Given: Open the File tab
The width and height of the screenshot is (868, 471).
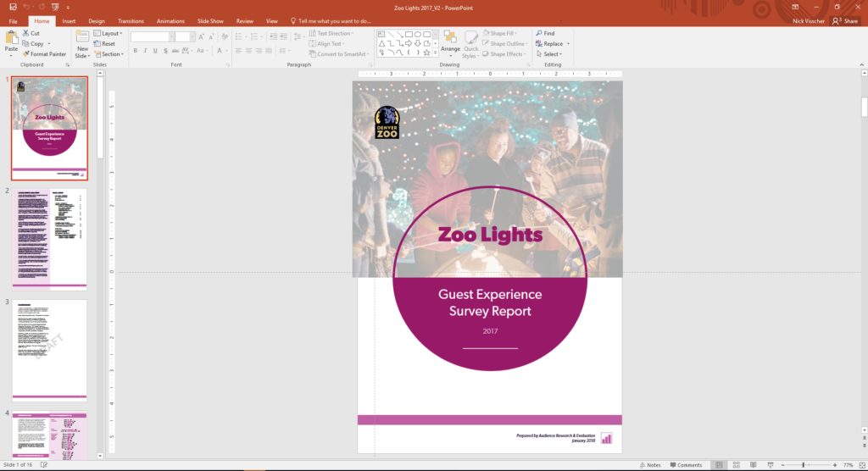Looking at the screenshot, I should pos(13,21).
